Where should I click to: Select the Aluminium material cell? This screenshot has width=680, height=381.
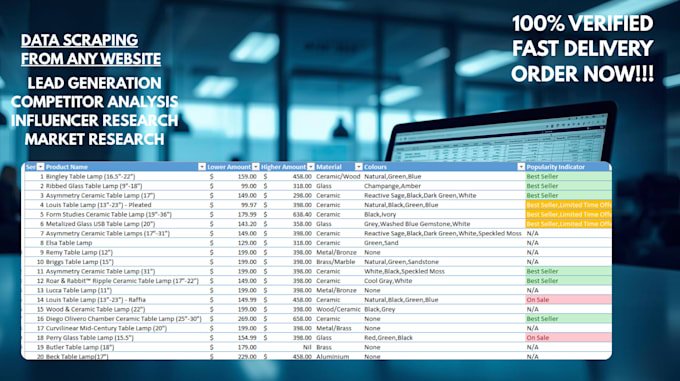coord(339,356)
